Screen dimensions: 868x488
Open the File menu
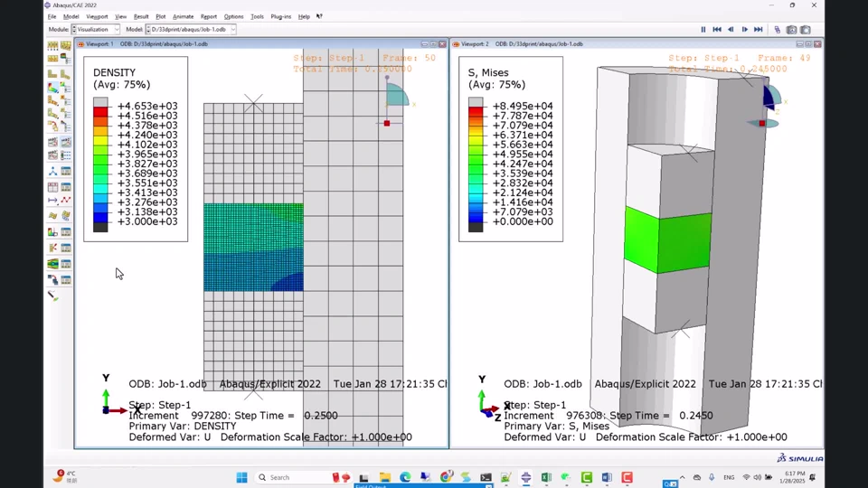point(52,16)
